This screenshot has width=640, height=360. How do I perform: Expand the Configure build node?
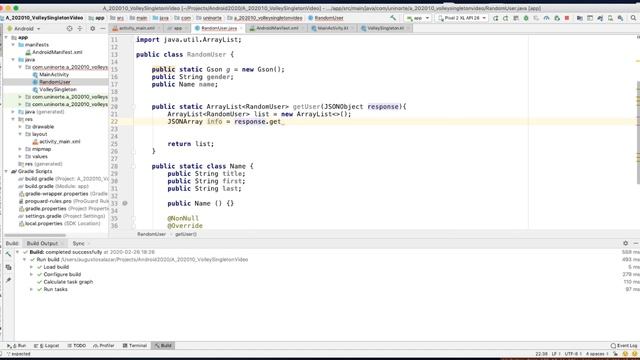[31, 274]
